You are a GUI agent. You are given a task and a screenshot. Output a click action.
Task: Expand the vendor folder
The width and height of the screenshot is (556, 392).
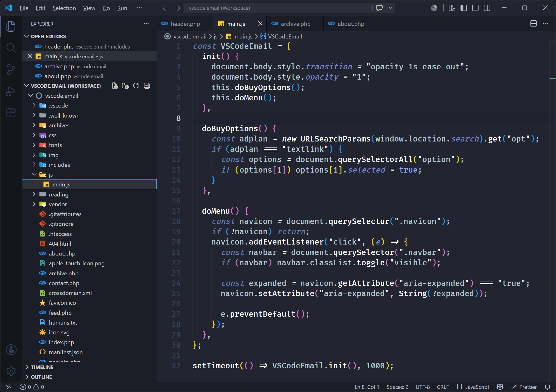pyautogui.click(x=34, y=204)
